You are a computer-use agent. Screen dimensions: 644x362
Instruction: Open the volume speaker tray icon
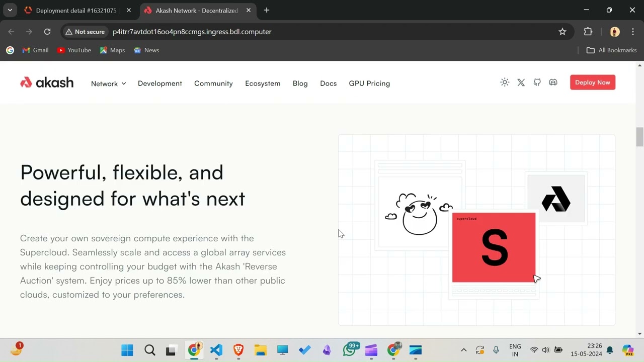pos(546,350)
